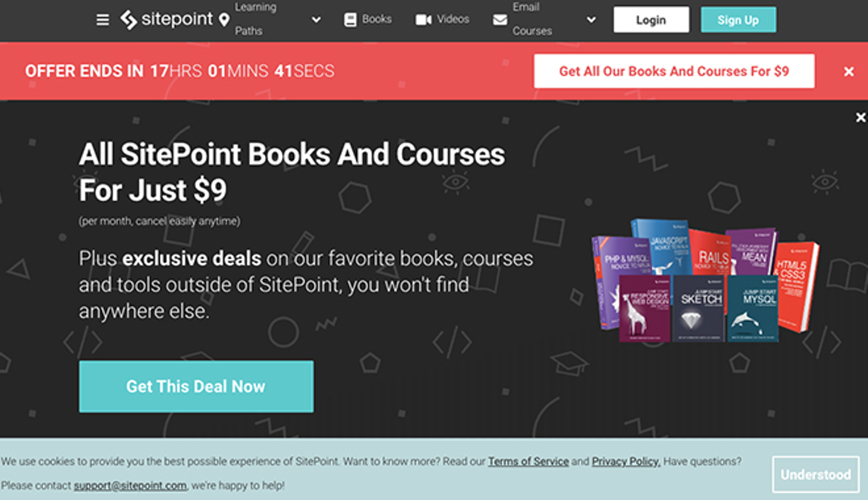Open the Terms of Service link

point(528,461)
